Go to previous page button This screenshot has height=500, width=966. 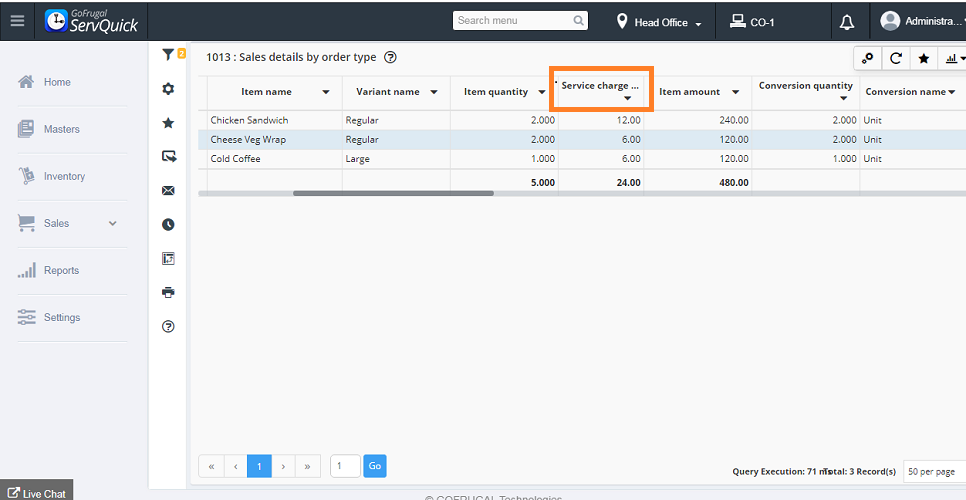235,466
